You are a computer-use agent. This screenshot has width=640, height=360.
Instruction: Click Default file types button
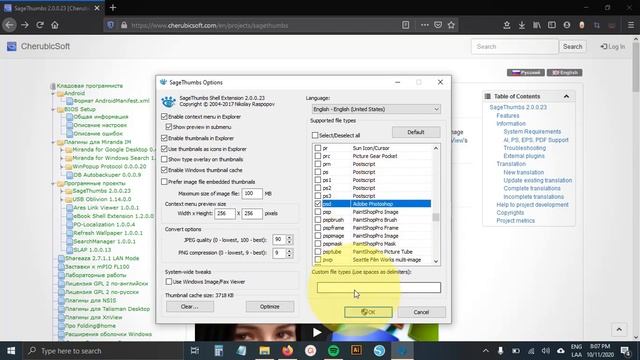(416, 132)
